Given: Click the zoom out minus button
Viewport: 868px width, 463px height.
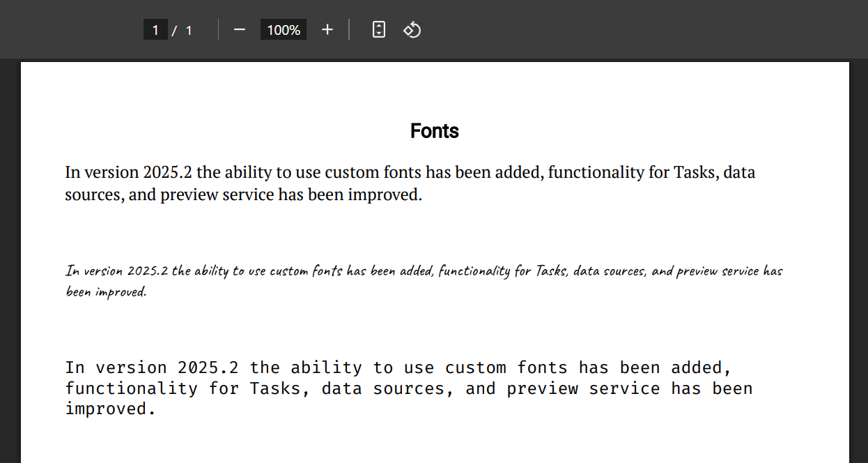Looking at the screenshot, I should pyautogui.click(x=240, y=30).
